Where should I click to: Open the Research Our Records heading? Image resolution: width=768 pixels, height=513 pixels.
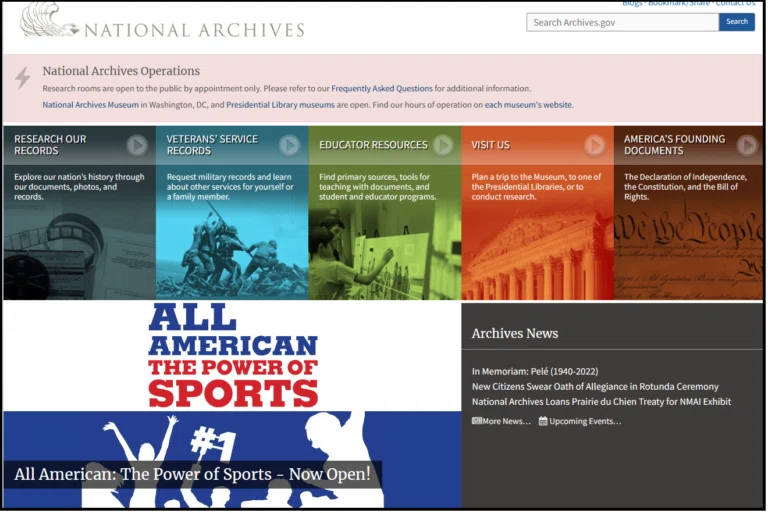[50, 145]
